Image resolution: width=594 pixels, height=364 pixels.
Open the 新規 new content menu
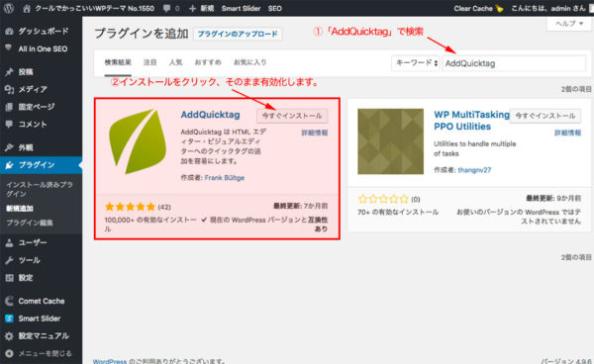point(202,8)
